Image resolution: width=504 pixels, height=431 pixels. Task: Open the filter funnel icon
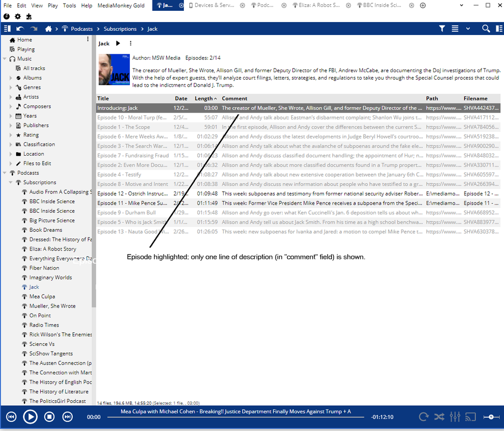tap(442, 29)
